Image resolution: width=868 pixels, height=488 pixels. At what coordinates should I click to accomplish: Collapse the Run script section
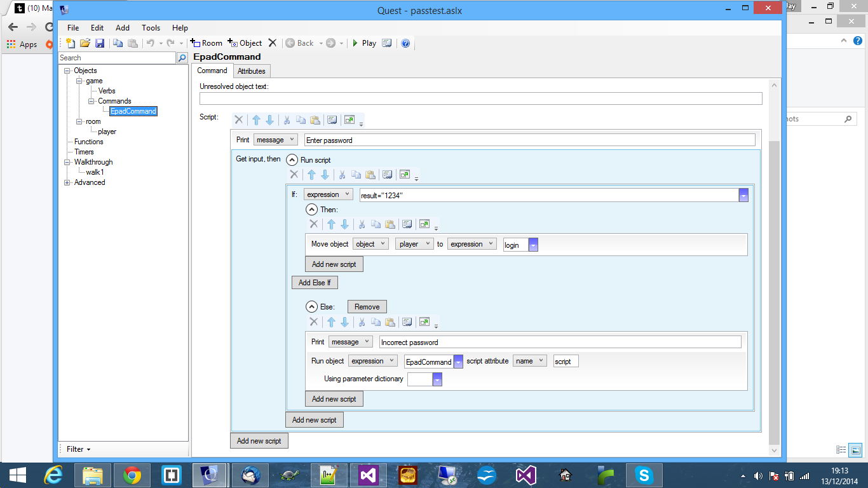[291, 160]
